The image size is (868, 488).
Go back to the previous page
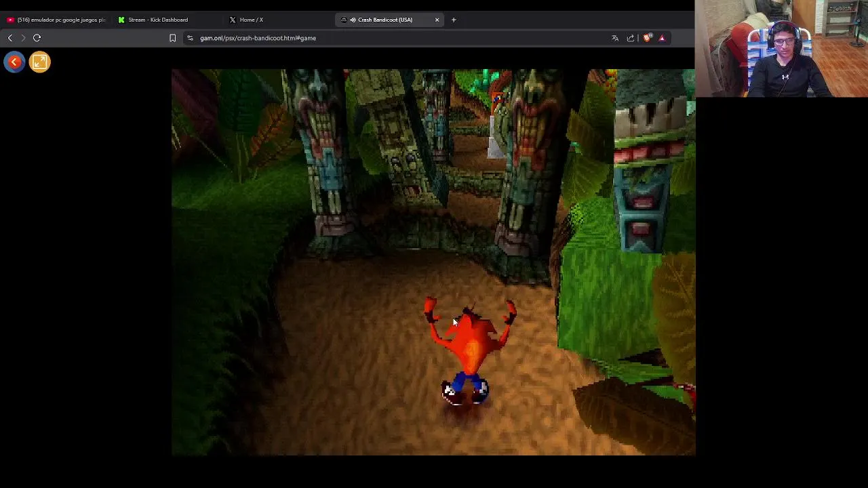pyautogui.click(x=9, y=38)
